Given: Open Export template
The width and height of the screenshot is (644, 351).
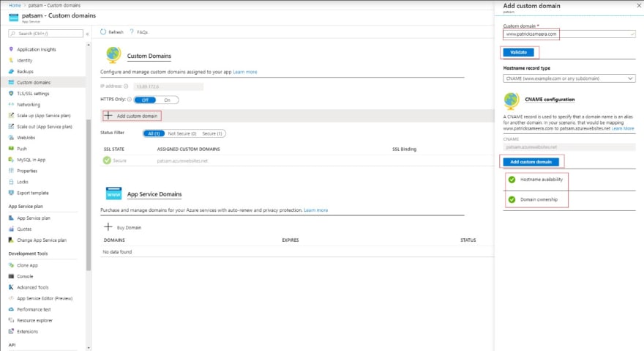Looking at the screenshot, I should pyautogui.click(x=32, y=193).
